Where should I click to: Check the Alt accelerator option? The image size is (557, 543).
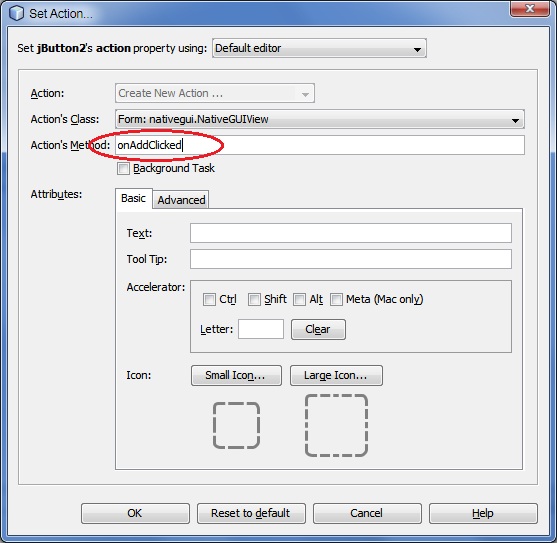point(299,299)
